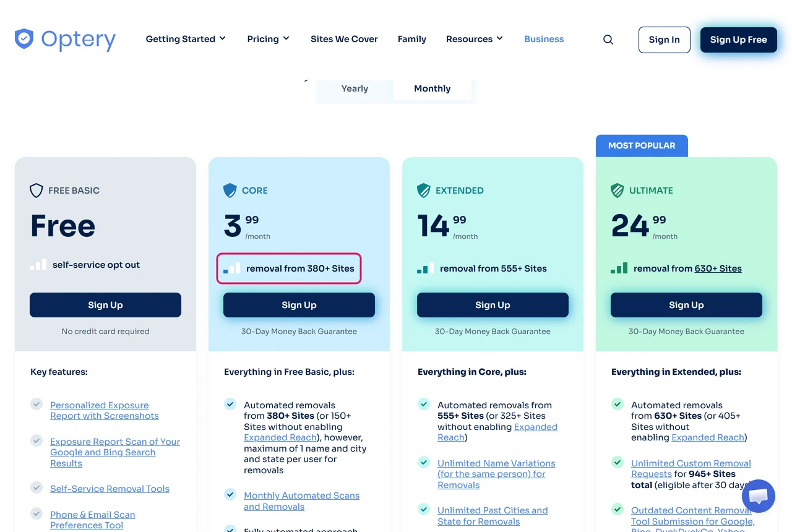Click checkmark beside Unlimited Name Variations
Image resolution: width=792 pixels, height=532 pixels.
424,462
